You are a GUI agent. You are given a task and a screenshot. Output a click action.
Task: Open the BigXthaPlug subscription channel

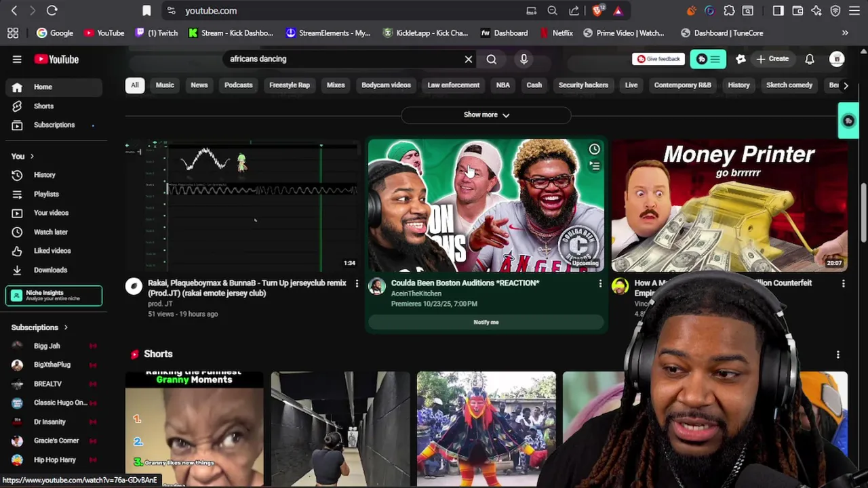[53, 365]
